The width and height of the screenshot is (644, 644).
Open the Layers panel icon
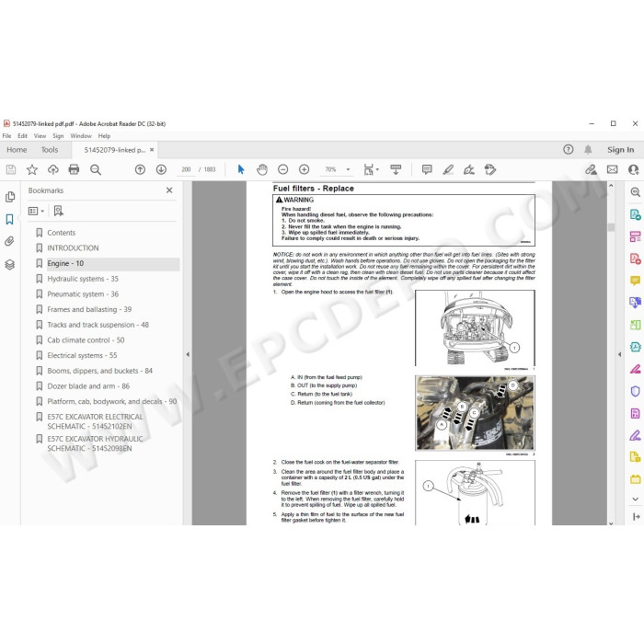click(x=10, y=265)
